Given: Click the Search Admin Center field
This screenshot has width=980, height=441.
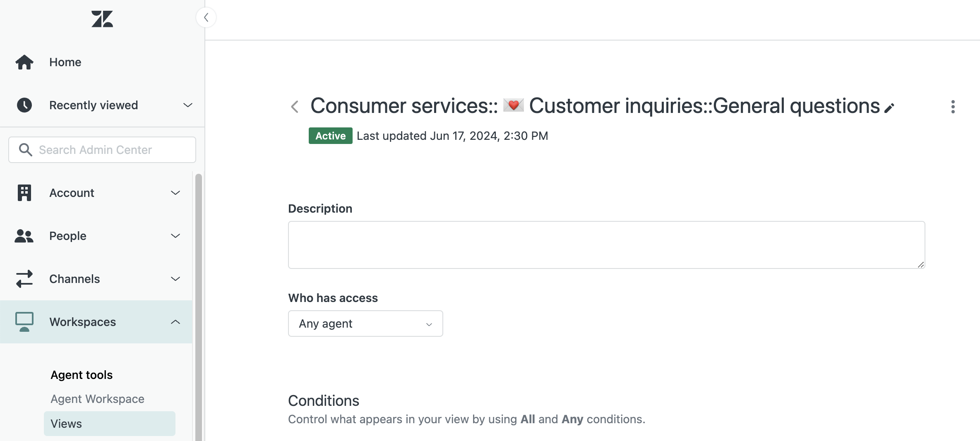Looking at the screenshot, I should point(102,150).
